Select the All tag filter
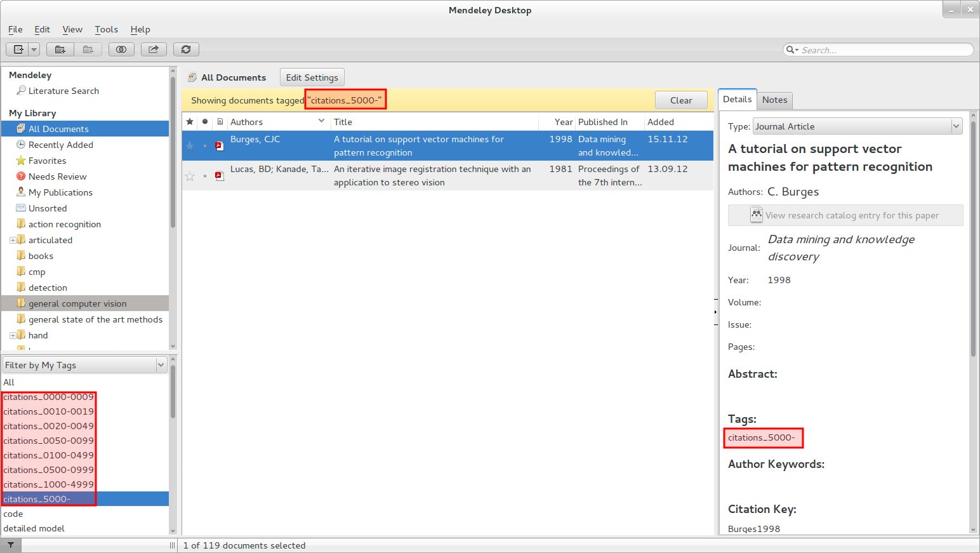This screenshot has width=980, height=553. 9,382
